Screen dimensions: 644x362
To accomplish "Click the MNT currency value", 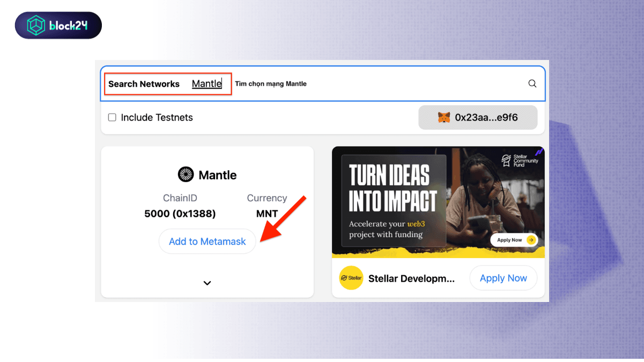I will coord(267,214).
